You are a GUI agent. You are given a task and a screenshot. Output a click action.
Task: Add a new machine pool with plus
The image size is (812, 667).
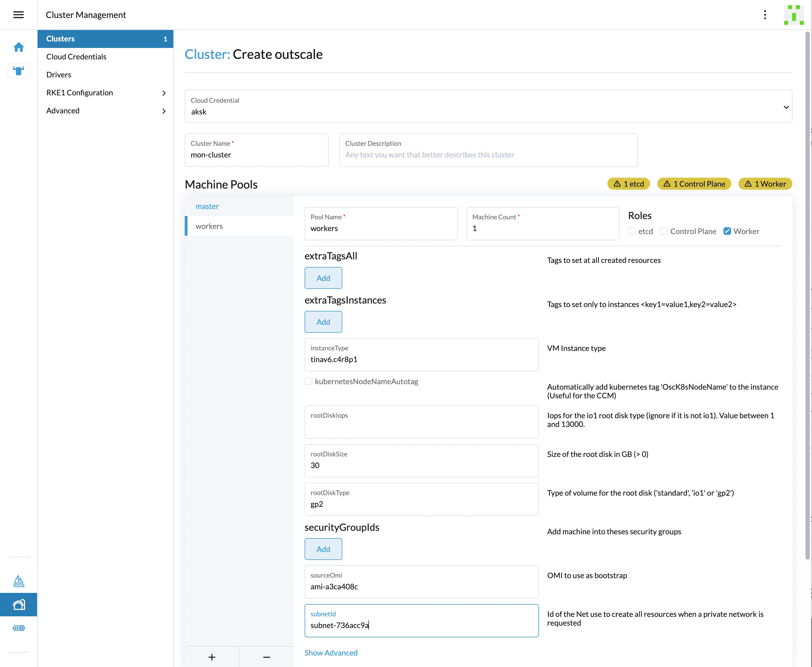pyautogui.click(x=212, y=657)
